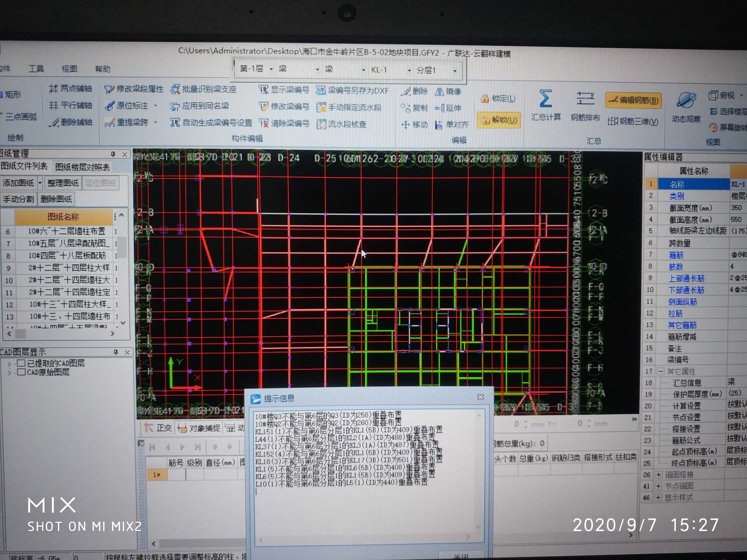747x560 pixels.
Task: Expand the 锚固搭接 property group
Action: point(658,475)
